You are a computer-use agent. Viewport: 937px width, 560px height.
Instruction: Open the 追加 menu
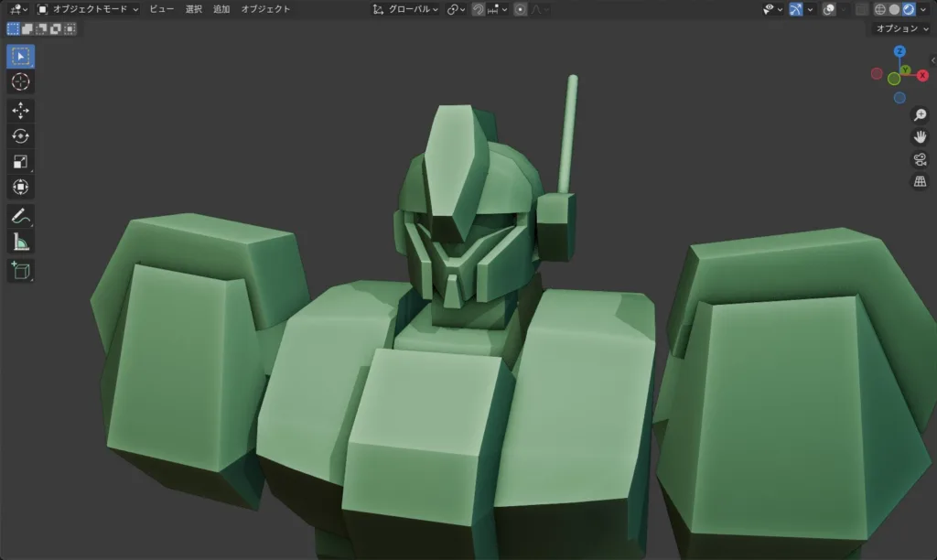(221, 9)
